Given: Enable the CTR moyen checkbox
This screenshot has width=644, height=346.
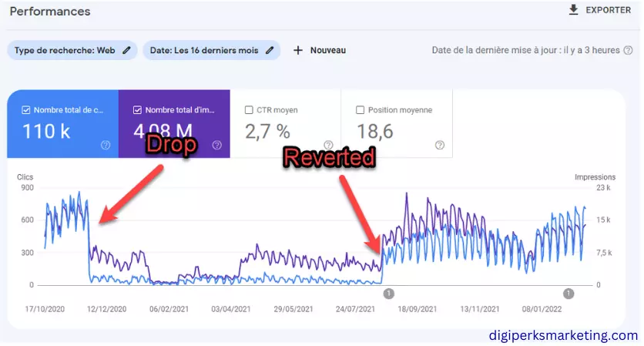Looking at the screenshot, I should tap(249, 110).
